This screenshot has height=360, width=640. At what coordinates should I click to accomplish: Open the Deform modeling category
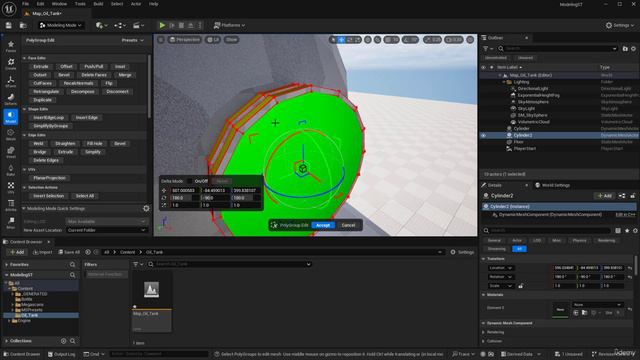(11, 99)
